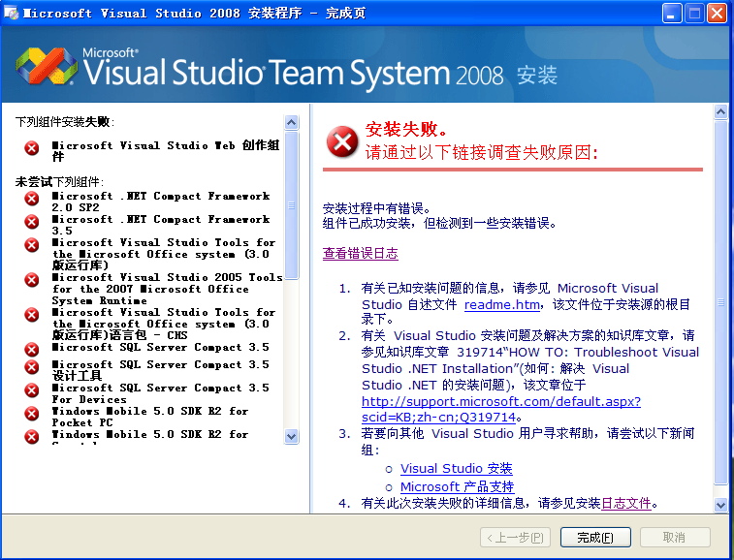This screenshot has width=734, height=560.
Task: Open the 日志文件 link
Action: (x=625, y=504)
